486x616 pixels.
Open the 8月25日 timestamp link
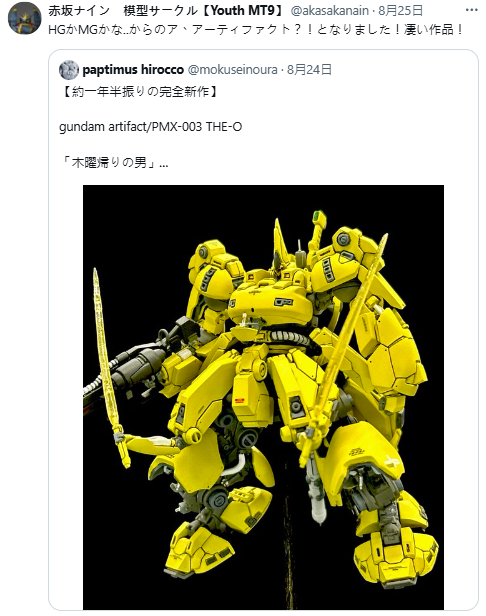pyautogui.click(x=400, y=11)
